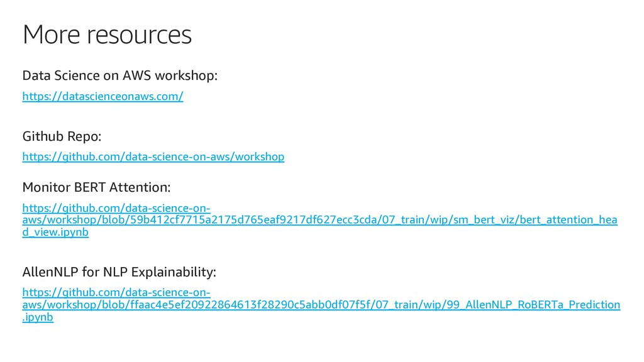Click the word 'resources' in the title
The height and width of the screenshot is (362, 644).
click(139, 35)
